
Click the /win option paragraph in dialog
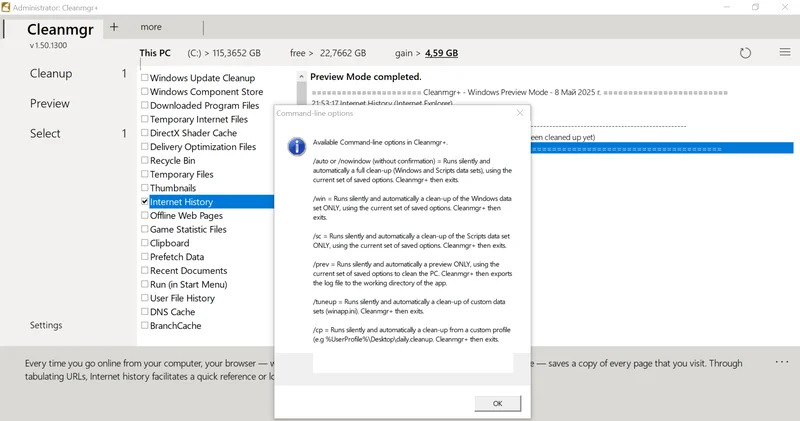412,208
